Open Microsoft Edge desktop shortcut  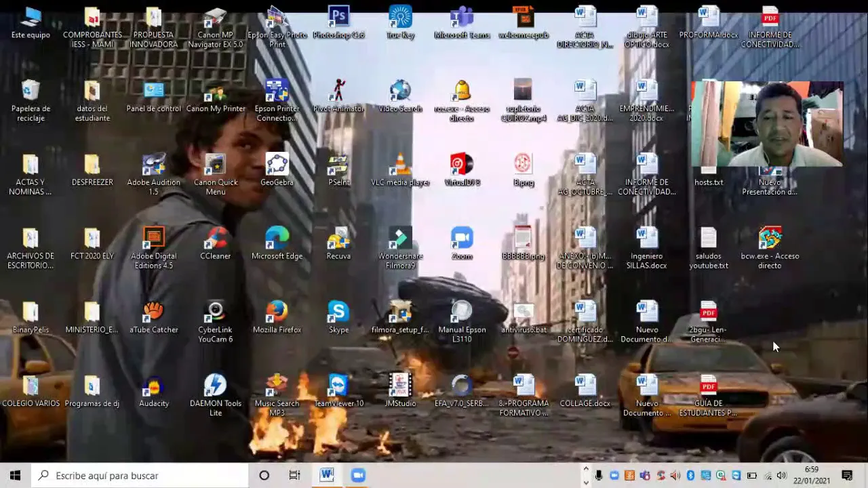[x=277, y=244]
